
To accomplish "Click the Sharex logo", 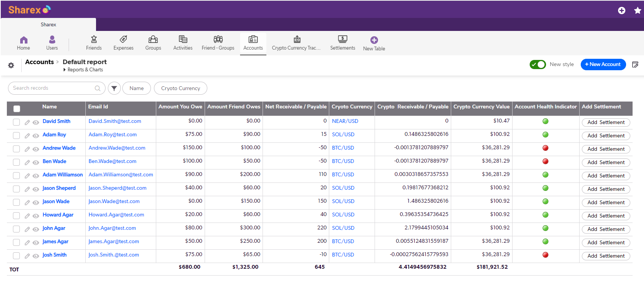I will [30, 10].
